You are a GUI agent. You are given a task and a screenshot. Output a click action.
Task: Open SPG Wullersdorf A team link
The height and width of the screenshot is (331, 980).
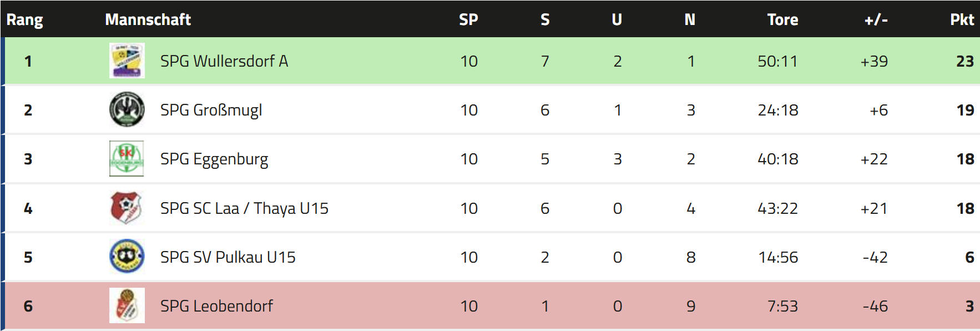224,61
